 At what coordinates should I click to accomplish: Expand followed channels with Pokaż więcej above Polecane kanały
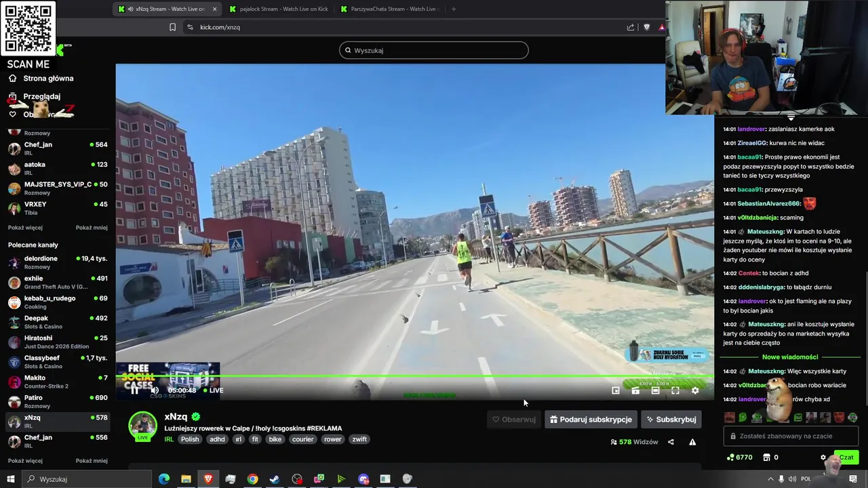pyautogui.click(x=25, y=228)
